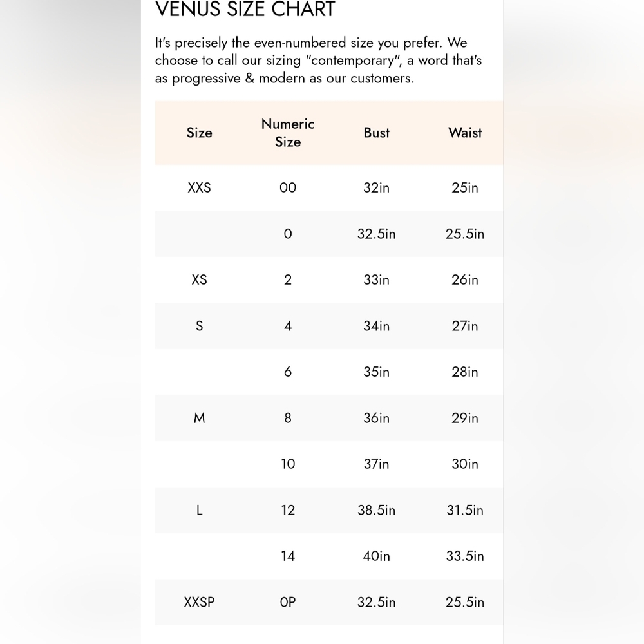The image size is (644, 644).
Task: Select the Numeric Size column header
Action: coord(288,133)
